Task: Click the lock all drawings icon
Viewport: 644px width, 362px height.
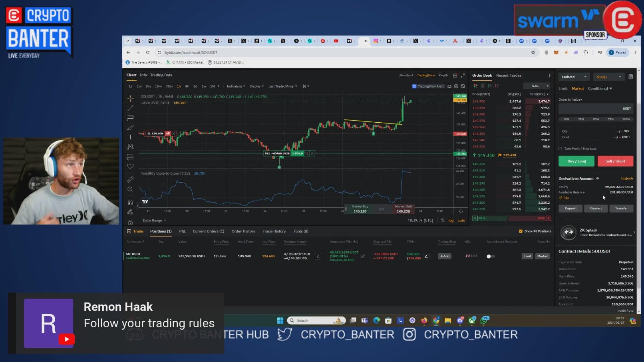Action: pos(130,222)
